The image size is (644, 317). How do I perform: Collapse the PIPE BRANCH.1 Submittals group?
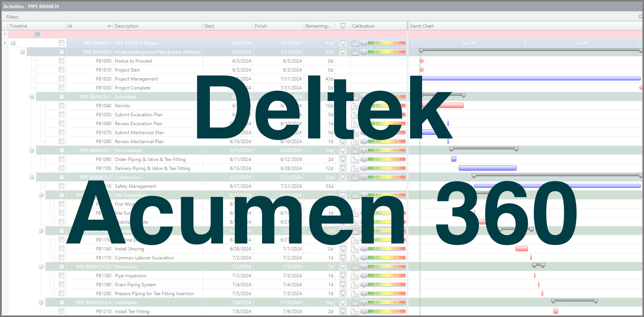32,96
